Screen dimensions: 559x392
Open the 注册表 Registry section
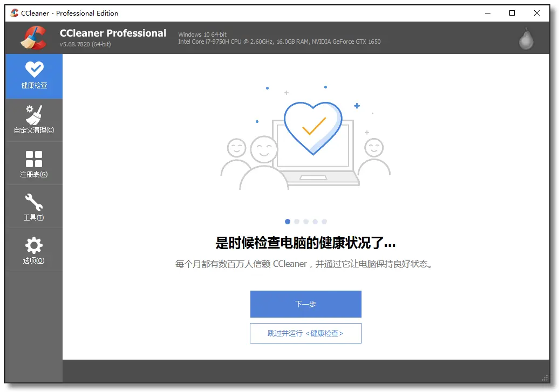34,163
